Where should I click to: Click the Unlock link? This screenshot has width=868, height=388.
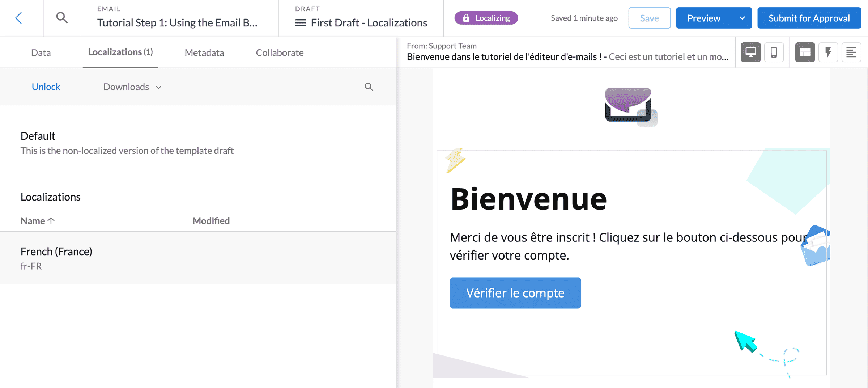46,87
